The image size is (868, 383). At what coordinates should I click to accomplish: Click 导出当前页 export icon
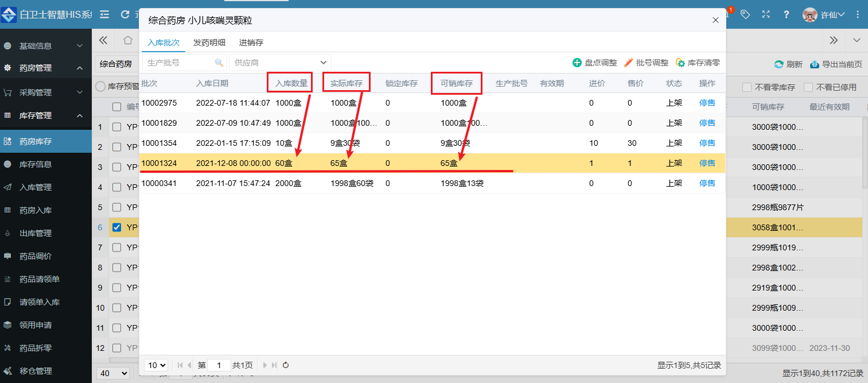pyautogui.click(x=814, y=64)
